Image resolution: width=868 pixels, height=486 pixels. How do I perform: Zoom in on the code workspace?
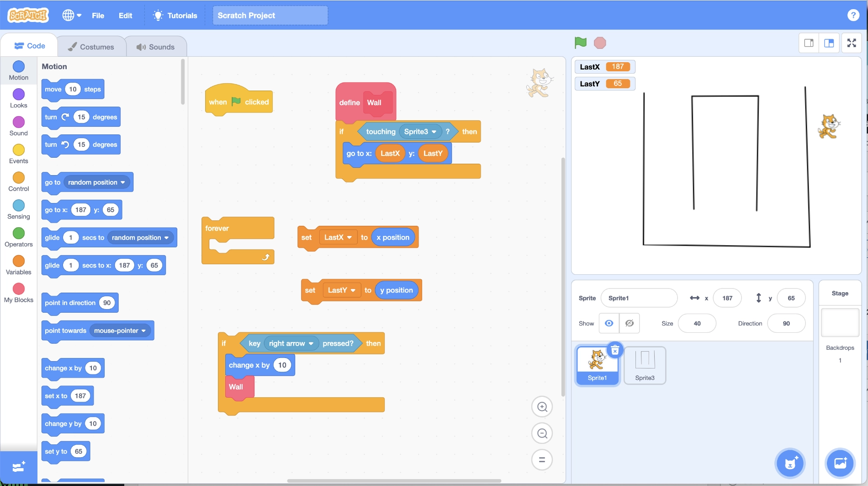coord(542,407)
